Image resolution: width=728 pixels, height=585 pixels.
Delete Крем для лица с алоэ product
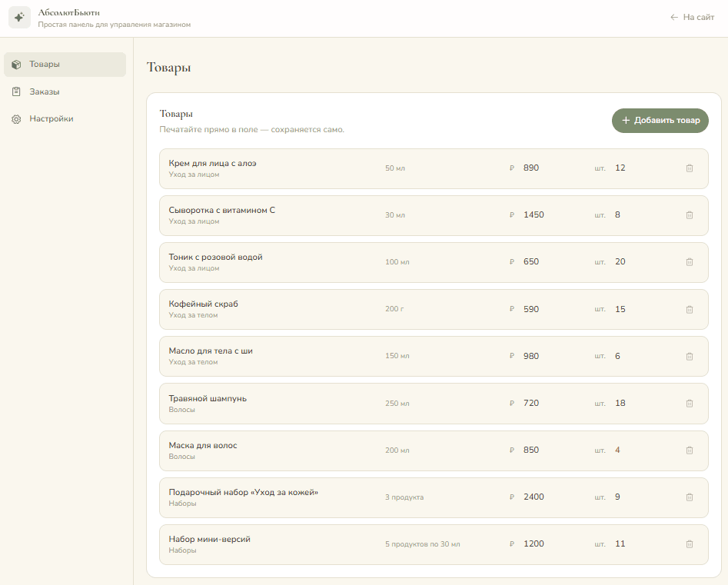coord(690,168)
